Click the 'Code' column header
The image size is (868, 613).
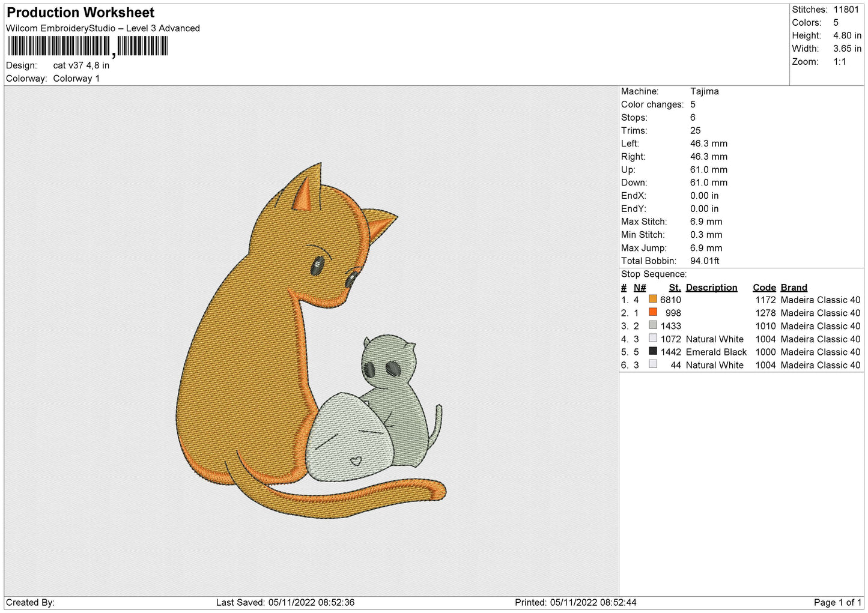tap(764, 288)
